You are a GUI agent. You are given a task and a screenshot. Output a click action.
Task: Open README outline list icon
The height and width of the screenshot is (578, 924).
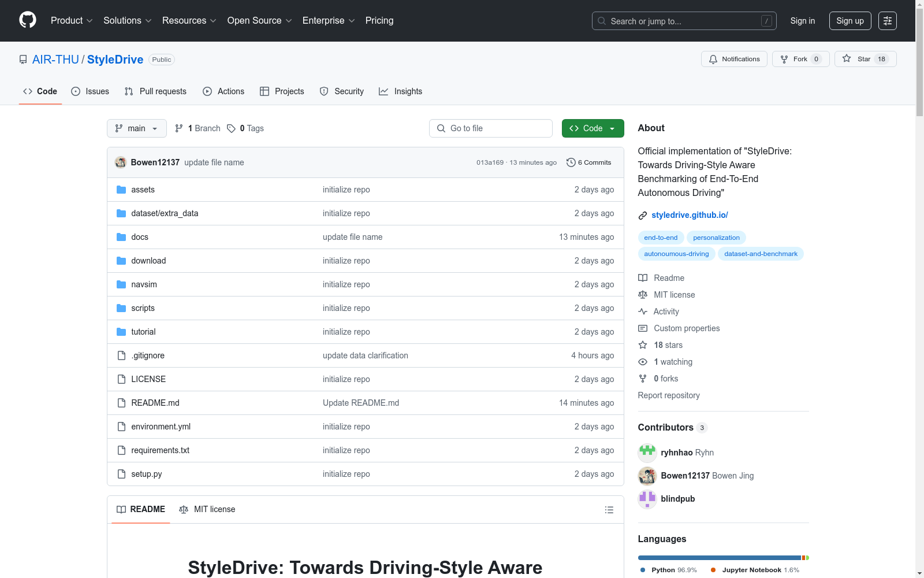(x=609, y=510)
